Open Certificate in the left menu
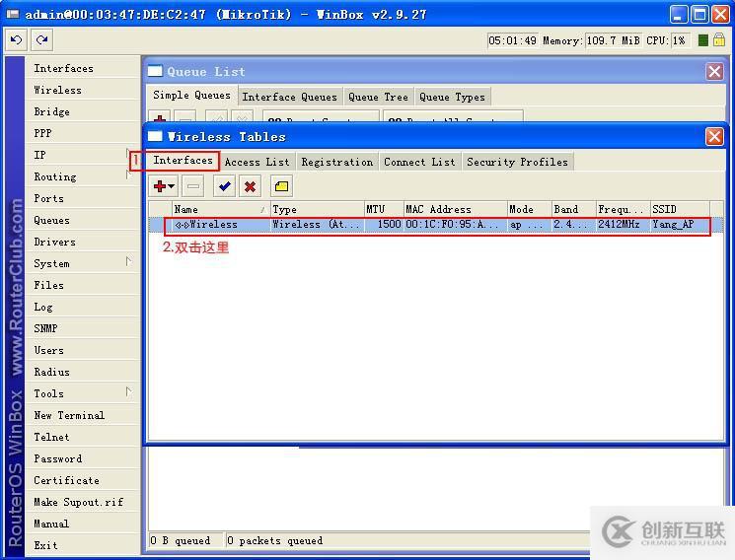 [83, 480]
